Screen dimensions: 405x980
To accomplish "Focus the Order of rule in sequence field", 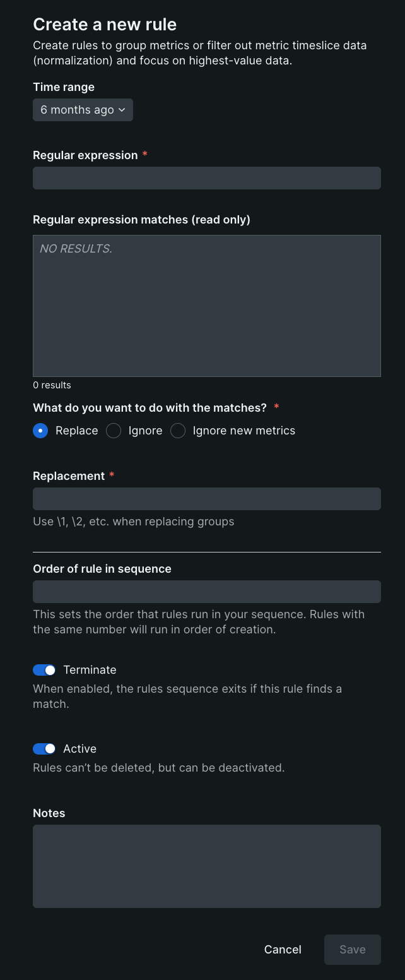I will 206,592.
